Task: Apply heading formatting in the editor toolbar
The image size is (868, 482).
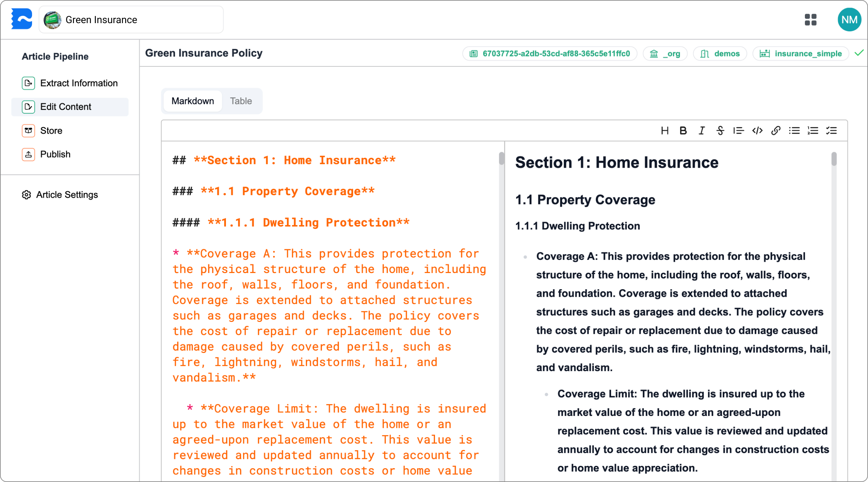Action: point(665,131)
